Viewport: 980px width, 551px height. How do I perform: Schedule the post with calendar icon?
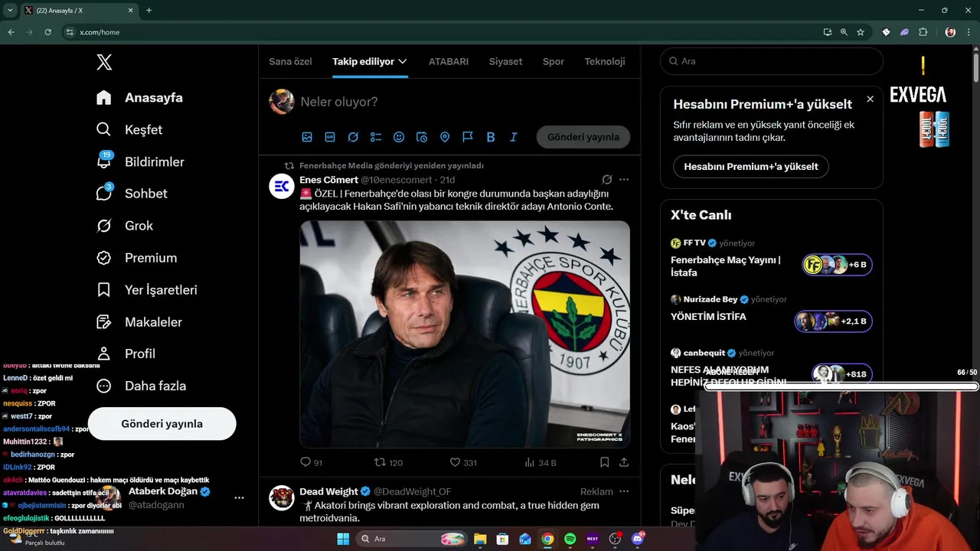pos(422,137)
